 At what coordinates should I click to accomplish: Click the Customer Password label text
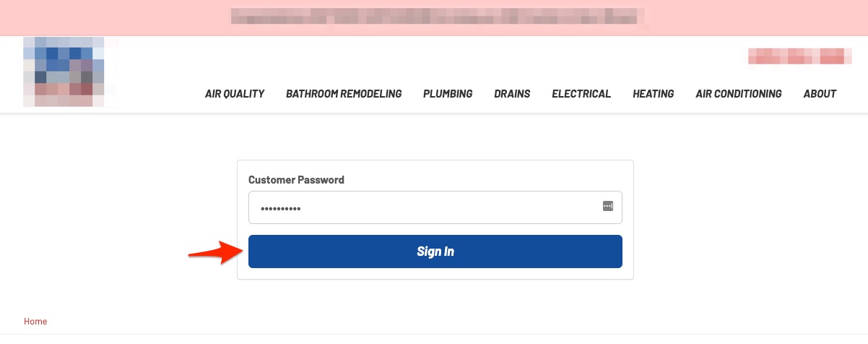296,180
